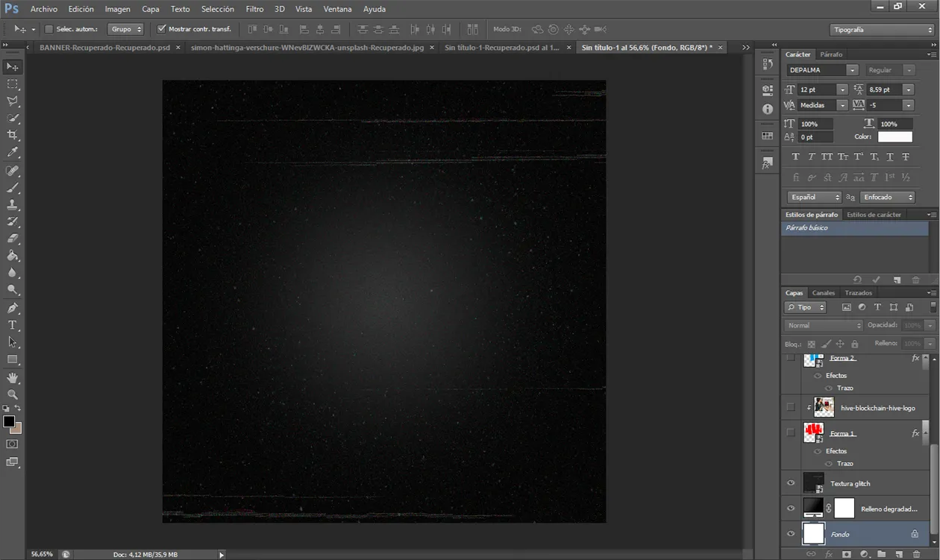Select the Eyedropper tool
The height and width of the screenshot is (560, 940).
pyautogui.click(x=13, y=152)
